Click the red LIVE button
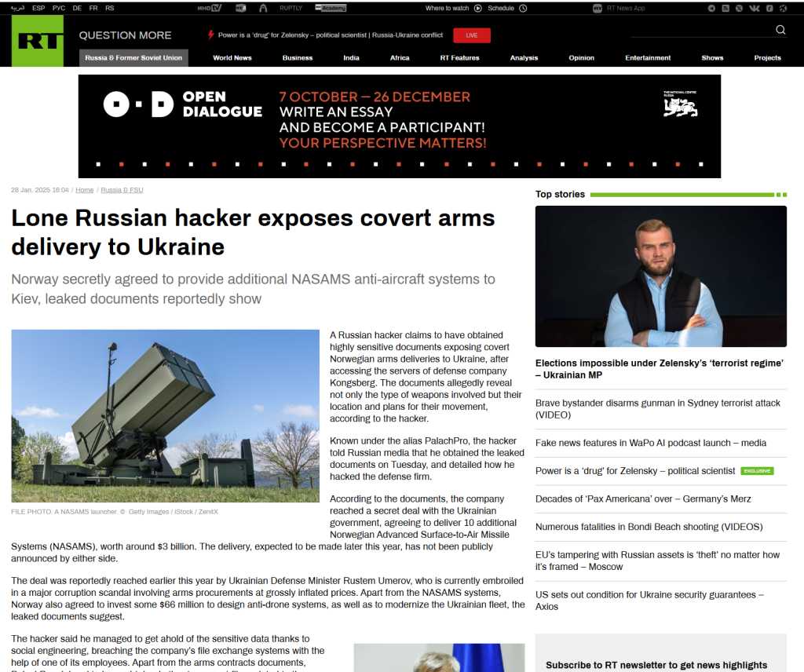Screen dimensions: 804x672 (472, 35)
